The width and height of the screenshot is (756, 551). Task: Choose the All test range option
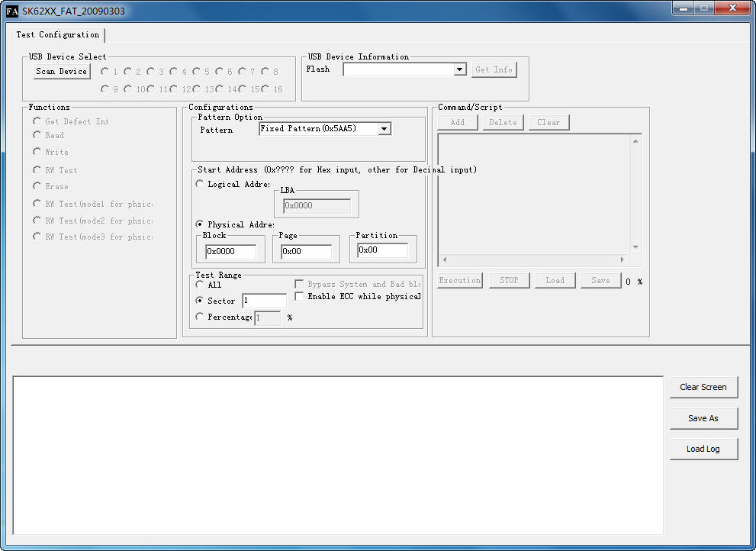[x=200, y=285]
